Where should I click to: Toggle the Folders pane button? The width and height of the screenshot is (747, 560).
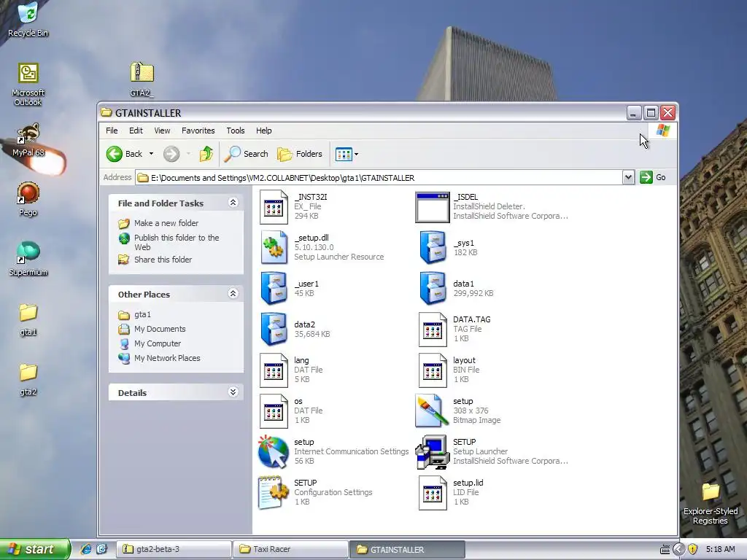[300, 154]
